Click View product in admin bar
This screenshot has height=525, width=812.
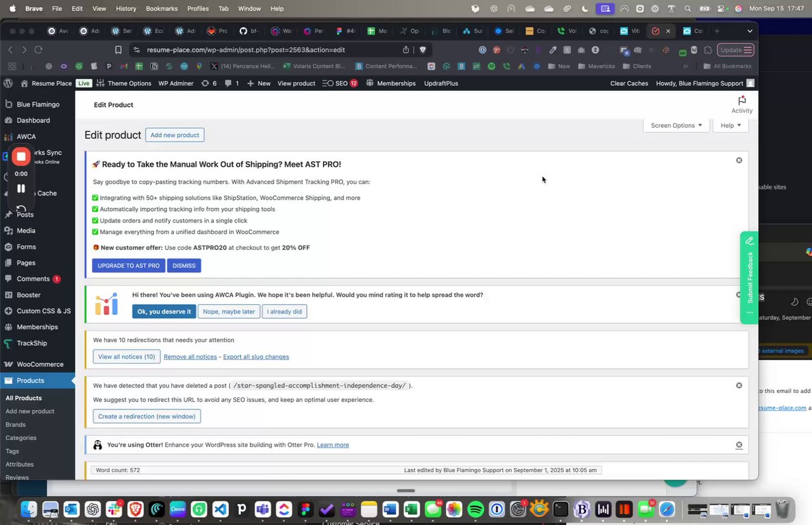point(296,83)
